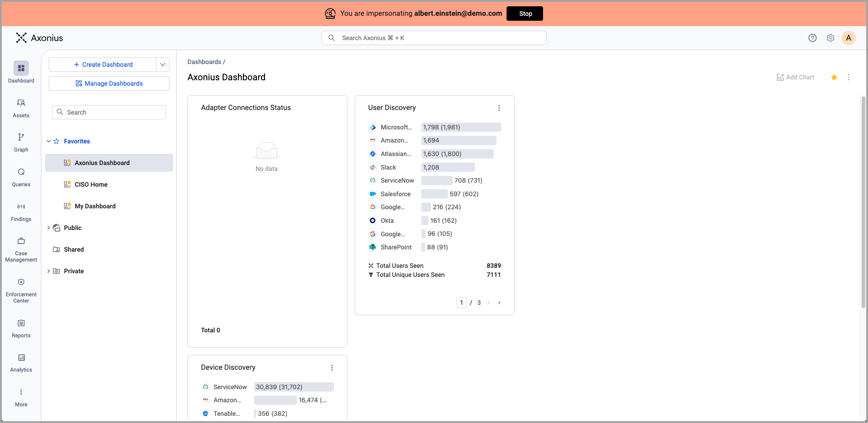Open the dashboard kebab menu next to star
The image size is (868, 423).
pyautogui.click(x=849, y=77)
